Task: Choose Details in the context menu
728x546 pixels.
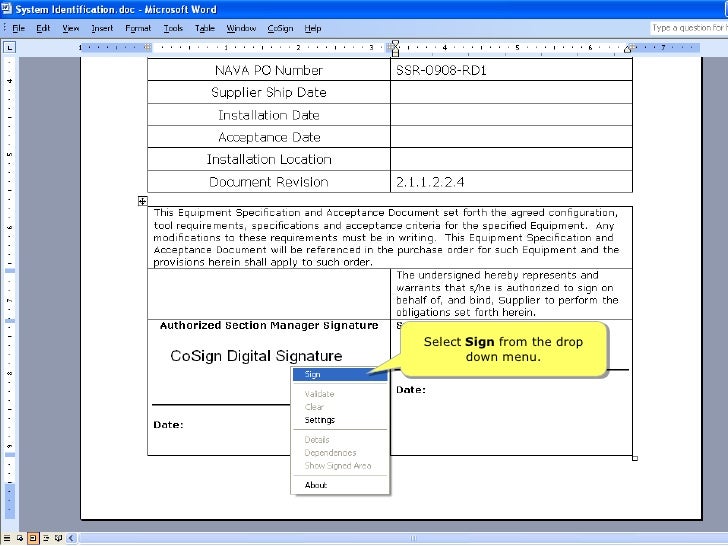Action: (340, 439)
